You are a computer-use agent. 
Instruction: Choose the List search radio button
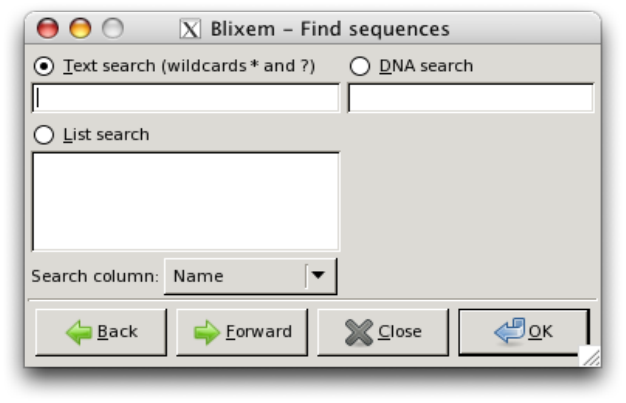point(44,134)
